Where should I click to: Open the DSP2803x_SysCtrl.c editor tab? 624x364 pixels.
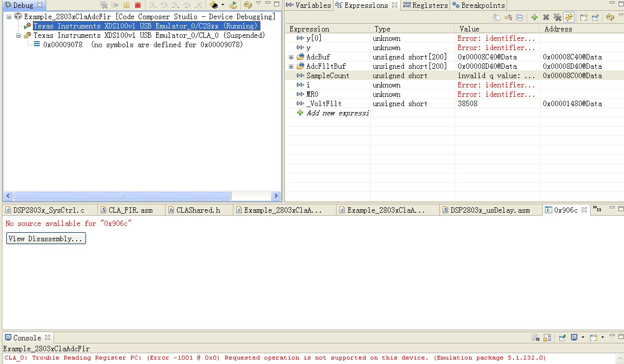(x=49, y=210)
